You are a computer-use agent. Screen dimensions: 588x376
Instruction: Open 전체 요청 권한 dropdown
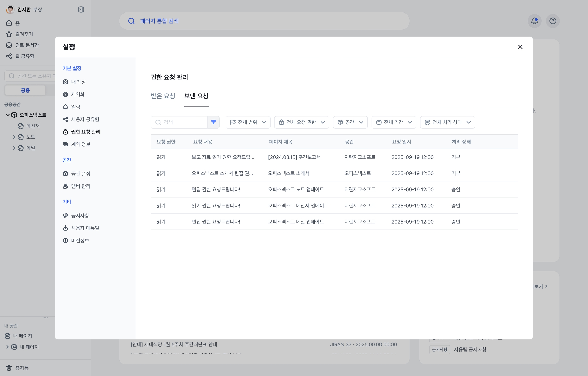pyautogui.click(x=301, y=122)
